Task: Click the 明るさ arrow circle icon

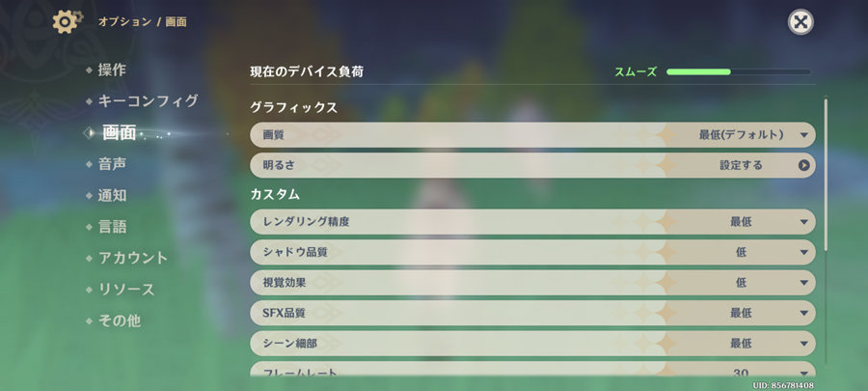Action: point(803,166)
